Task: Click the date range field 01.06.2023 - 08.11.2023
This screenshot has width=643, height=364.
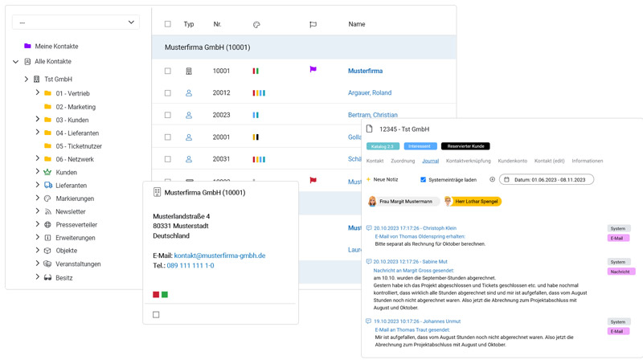Action: tap(547, 179)
